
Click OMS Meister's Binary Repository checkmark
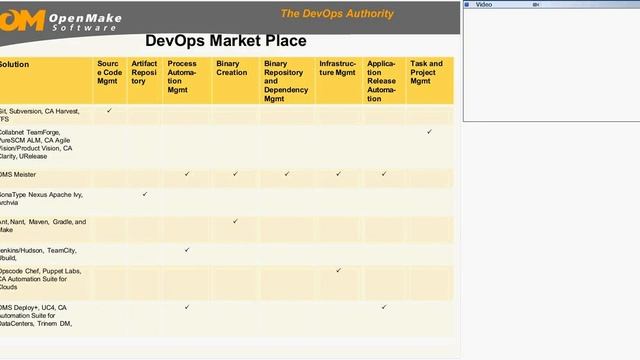287,173
